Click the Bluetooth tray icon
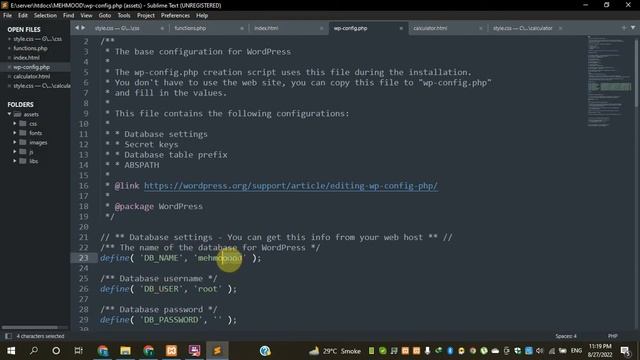The height and width of the screenshot is (360, 640). (450, 351)
